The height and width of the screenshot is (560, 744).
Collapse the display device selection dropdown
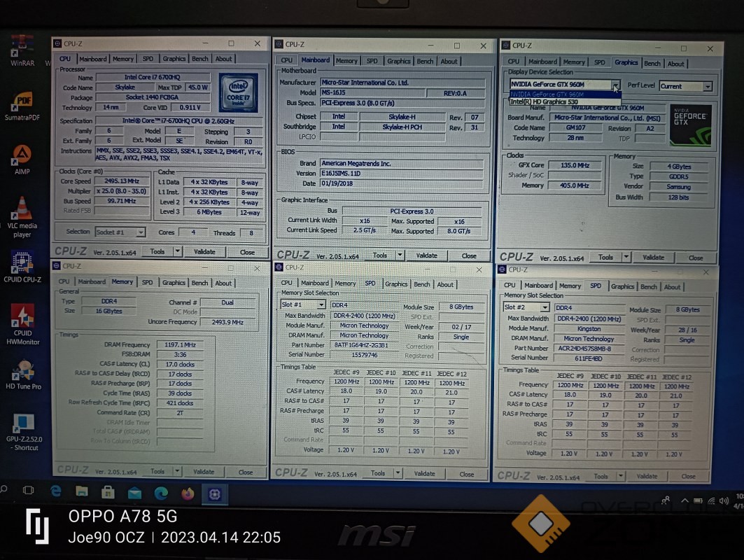coord(615,85)
